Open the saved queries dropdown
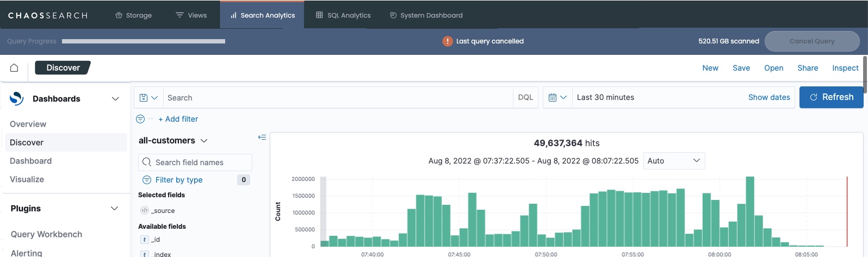 (148, 98)
